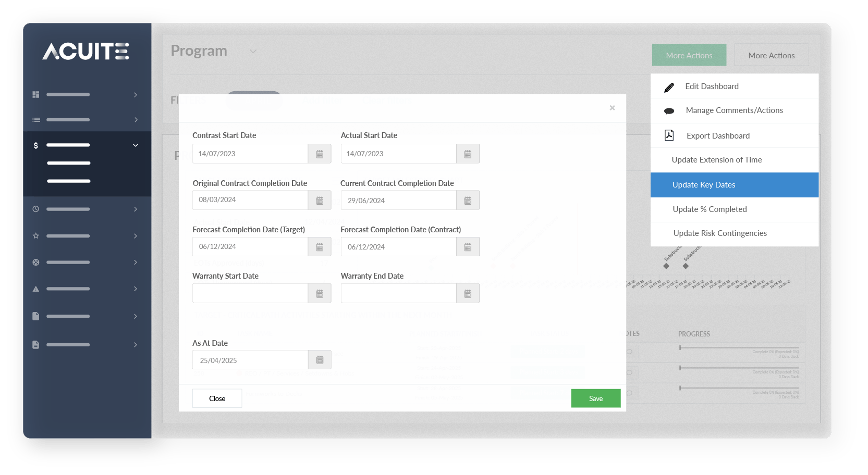Screen dimensions: 868x475
Task: Select Update Extension of Time
Action: pyautogui.click(x=735, y=160)
